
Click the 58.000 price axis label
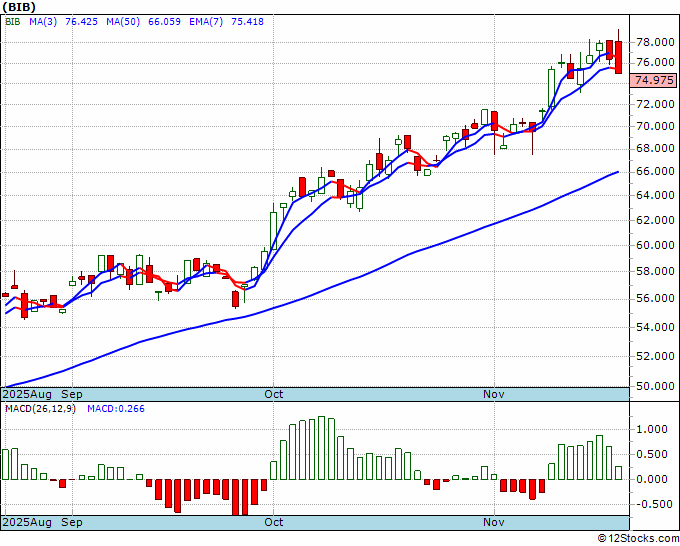(x=655, y=271)
